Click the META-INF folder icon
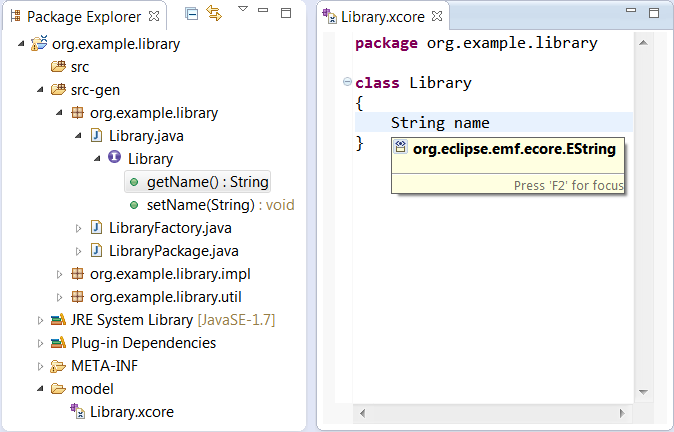 (58, 365)
